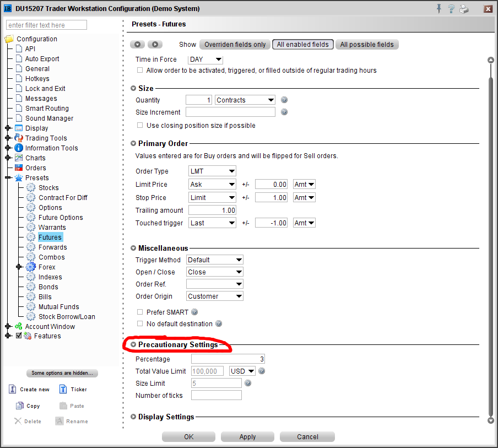Collapse the Precautionary Settings section

(x=133, y=345)
